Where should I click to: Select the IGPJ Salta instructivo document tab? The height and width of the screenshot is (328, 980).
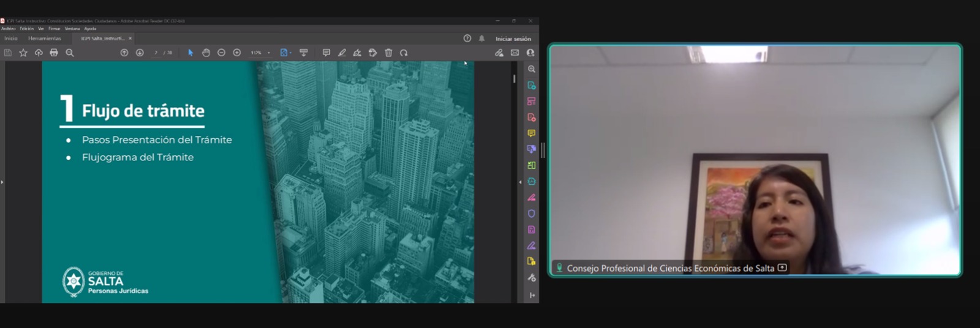(102, 39)
